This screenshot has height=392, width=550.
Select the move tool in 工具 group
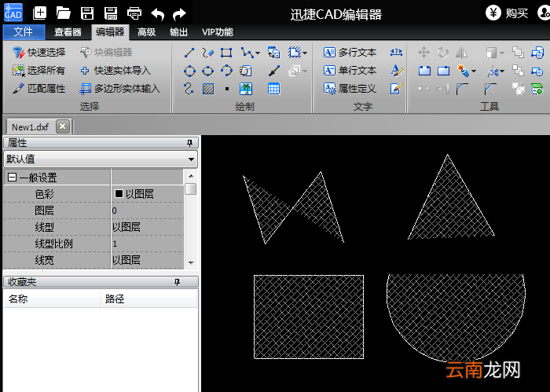click(423, 53)
